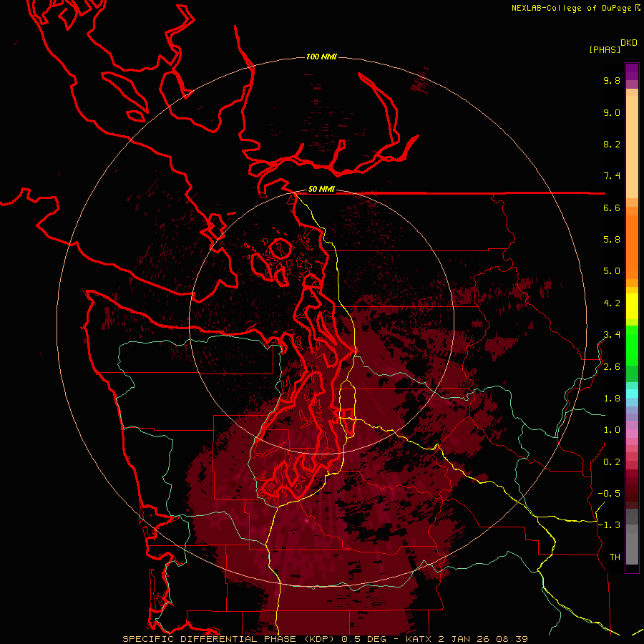Click the KATX radar site identifier
The image size is (644, 644).
point(419,639)
